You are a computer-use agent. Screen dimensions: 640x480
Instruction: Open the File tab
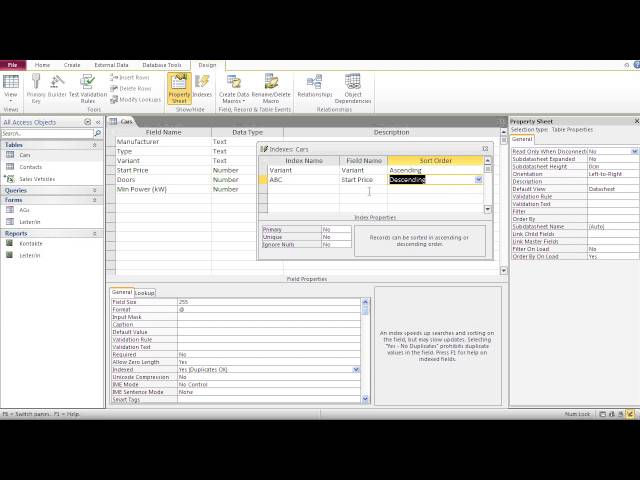coord(13,65)
